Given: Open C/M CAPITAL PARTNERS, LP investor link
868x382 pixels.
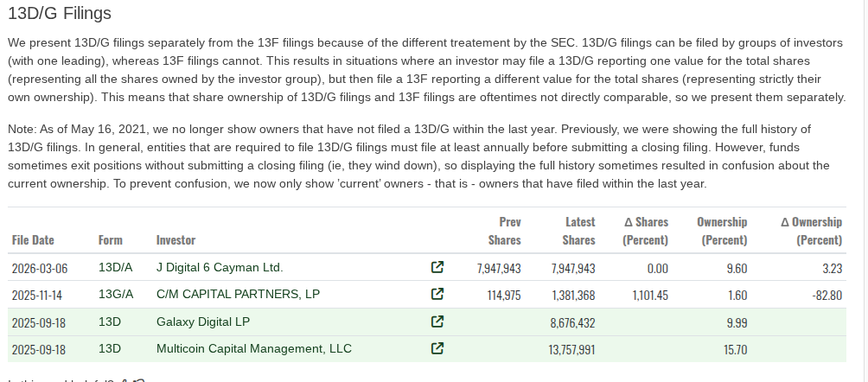Looking at the screenshot, I should coord(238,295).
